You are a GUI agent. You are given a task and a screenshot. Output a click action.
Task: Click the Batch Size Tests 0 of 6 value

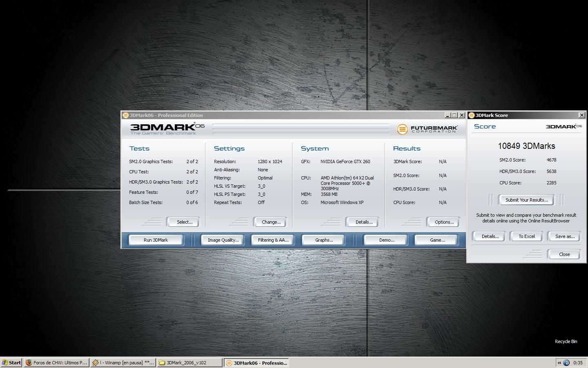[x=192, y=202]
